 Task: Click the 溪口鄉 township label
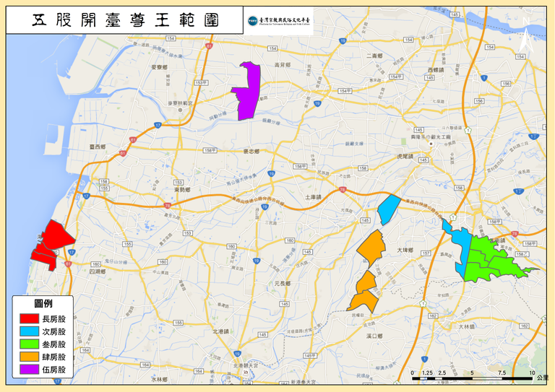[x=374, y=336]
